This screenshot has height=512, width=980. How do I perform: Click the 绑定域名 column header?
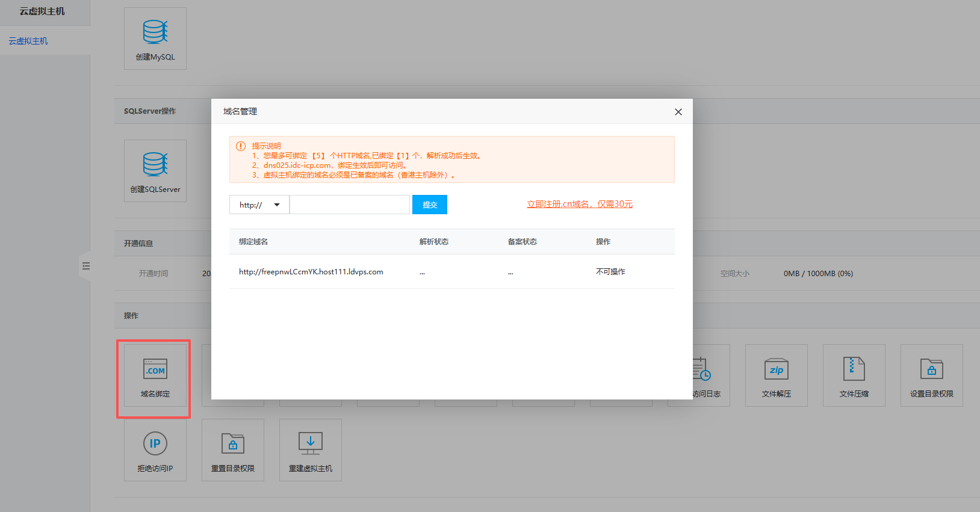(253, 242)
